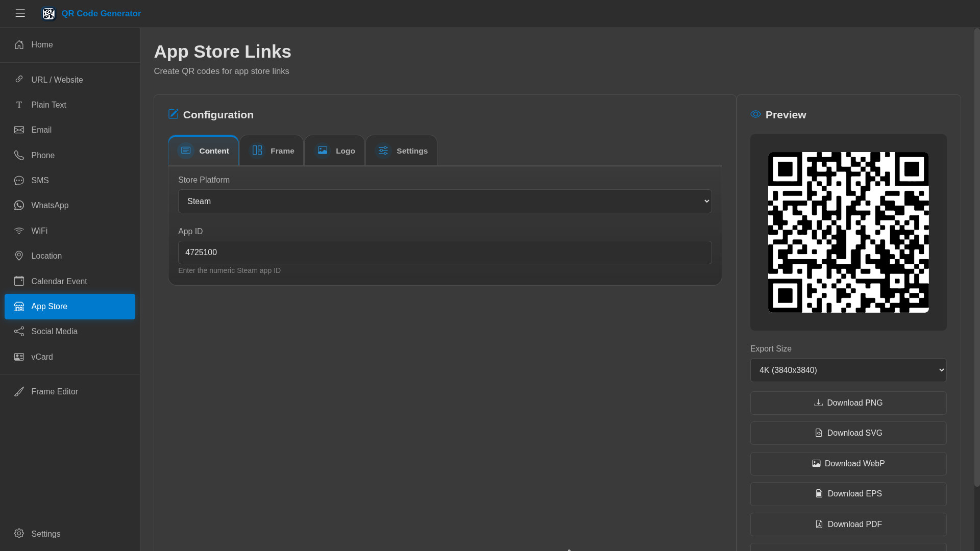Select Location in the sidebar
The image size is (980, 551).
[x=70, y=256]
